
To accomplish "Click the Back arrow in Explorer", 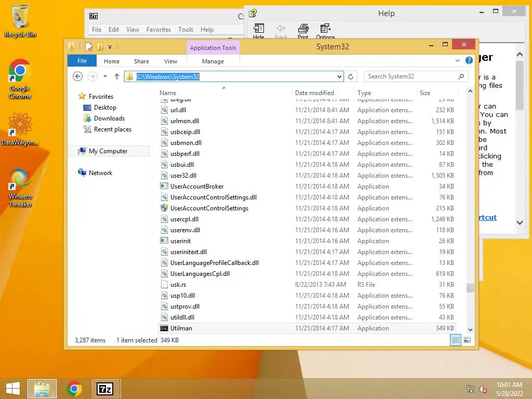I will pos(78,76).
